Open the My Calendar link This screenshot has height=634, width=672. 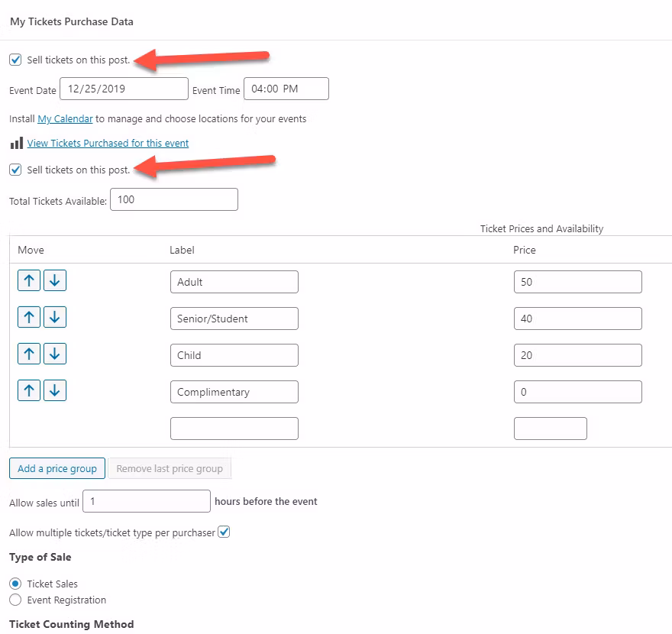(64, 118)
